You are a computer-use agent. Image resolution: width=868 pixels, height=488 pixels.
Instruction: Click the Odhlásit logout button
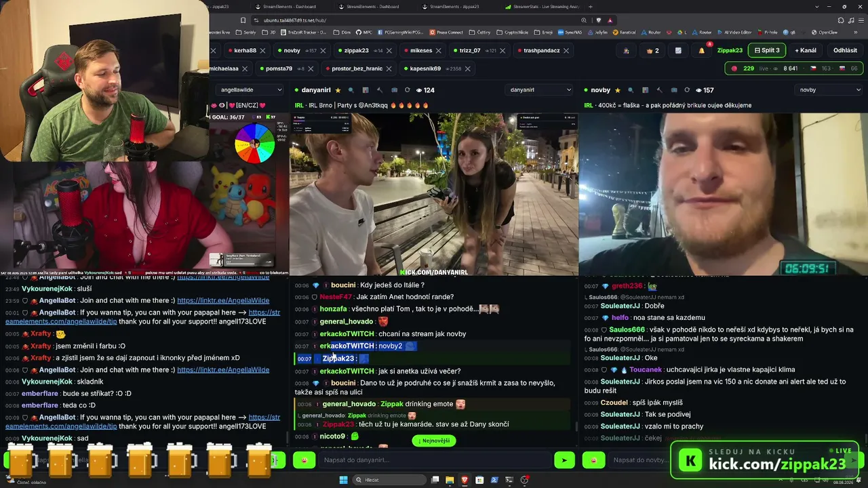click(x=845, y=50)
